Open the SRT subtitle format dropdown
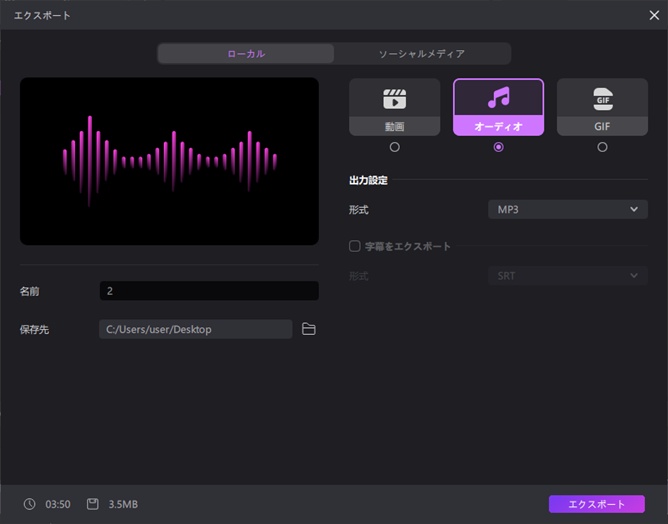Viewport: 668px width, 524px height. point(568,276)
